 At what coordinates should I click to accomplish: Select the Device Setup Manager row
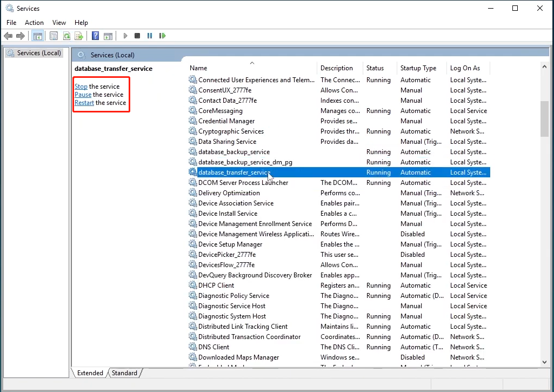pyautogui.click(x=339, y=244)
